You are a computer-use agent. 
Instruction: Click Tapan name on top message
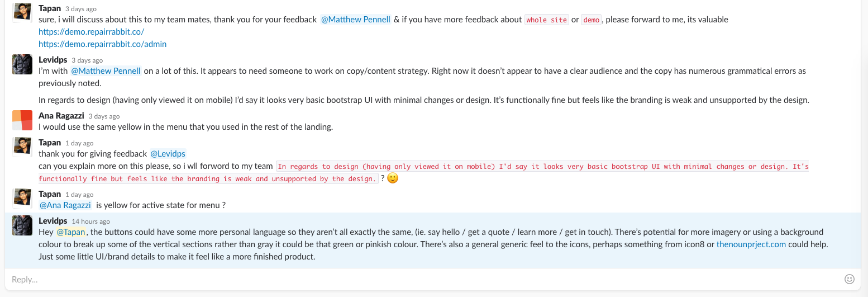50,8
